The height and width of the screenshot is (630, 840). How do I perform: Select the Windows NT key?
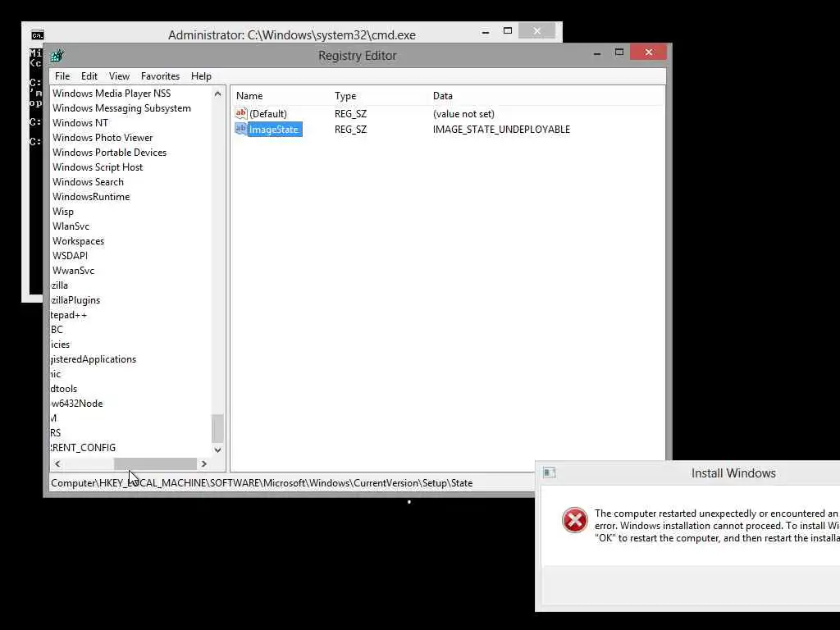(80, 123)
